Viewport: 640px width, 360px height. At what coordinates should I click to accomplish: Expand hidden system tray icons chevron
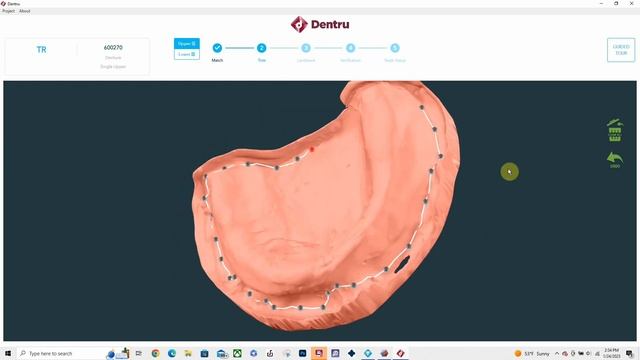pos(557,353)
